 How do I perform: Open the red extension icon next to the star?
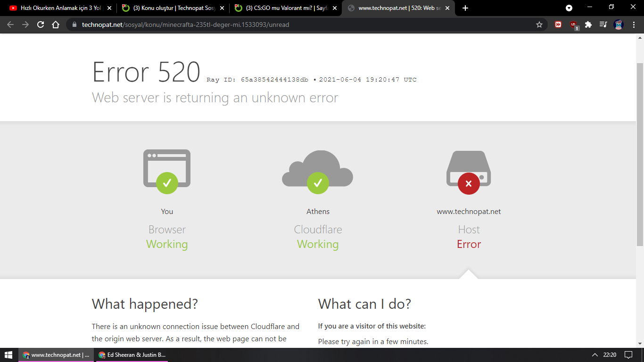(558, 25)
